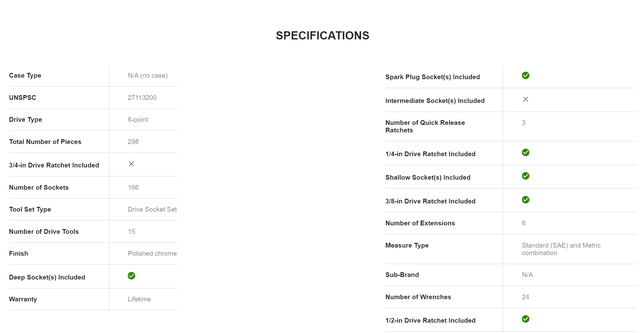Click the SPECIFICATIONS heading
644x333 pixels.
click(x=322, y=36)
